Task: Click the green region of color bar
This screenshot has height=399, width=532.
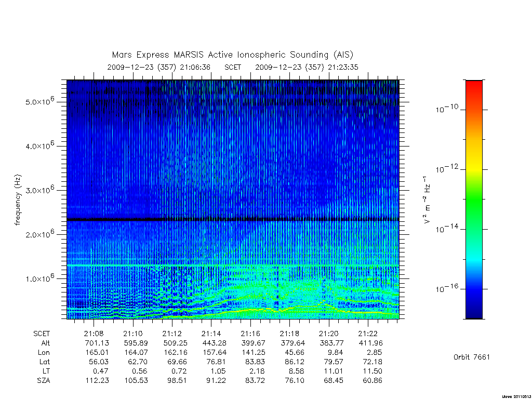Action: point(474,200)
